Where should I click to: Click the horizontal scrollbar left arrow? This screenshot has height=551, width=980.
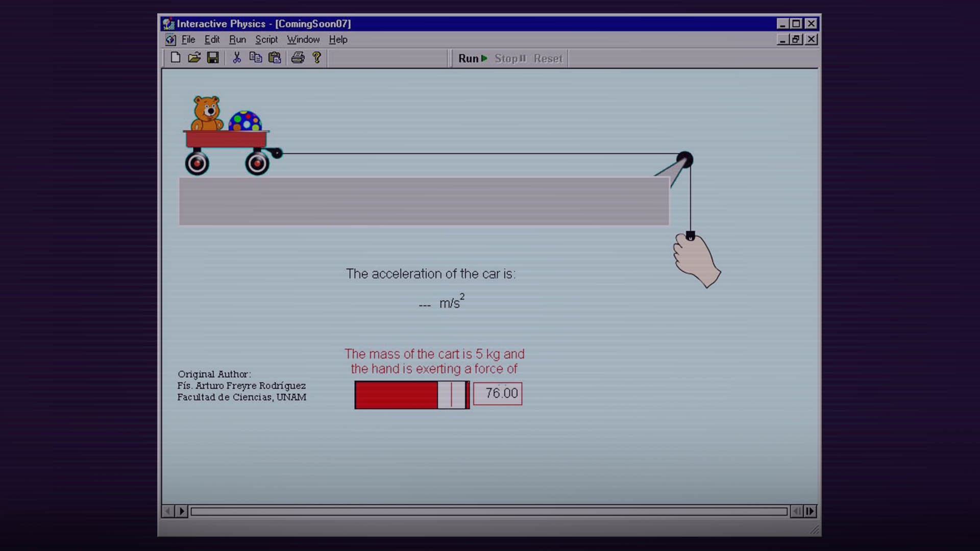(169, 511)
